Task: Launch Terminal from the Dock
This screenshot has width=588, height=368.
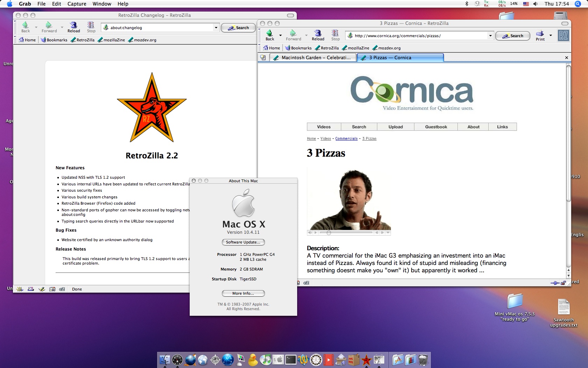Action: click(x=291, y=360)
